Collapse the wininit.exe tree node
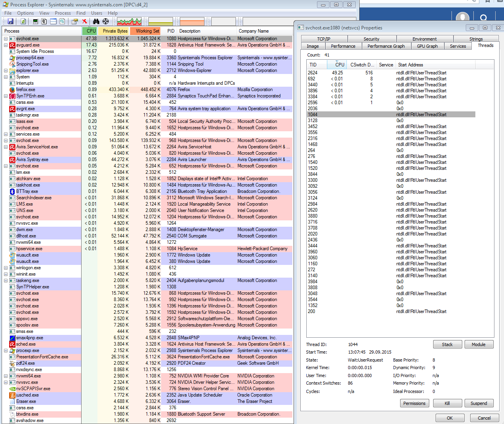The image size is (504, 424). 6,274
